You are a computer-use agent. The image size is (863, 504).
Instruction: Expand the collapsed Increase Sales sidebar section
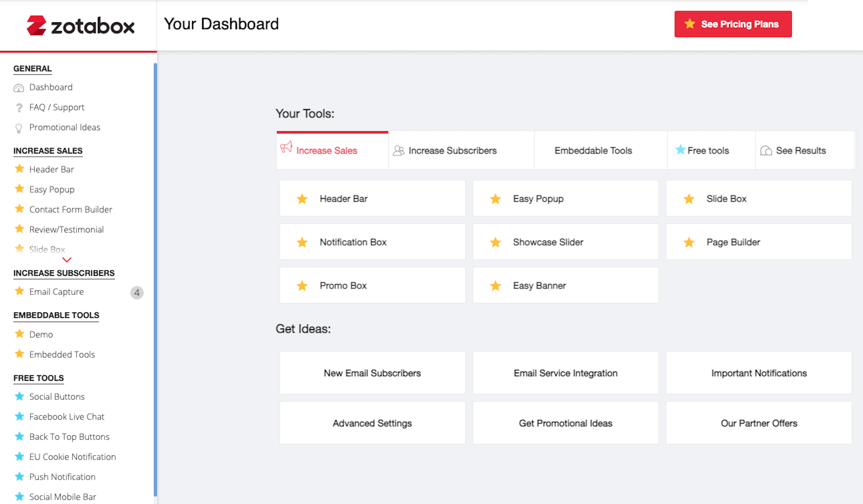[67, 260]
